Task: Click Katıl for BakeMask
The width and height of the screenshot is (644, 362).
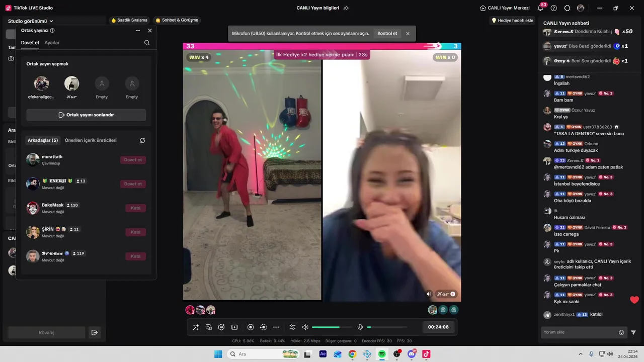Action: (135, 208)
